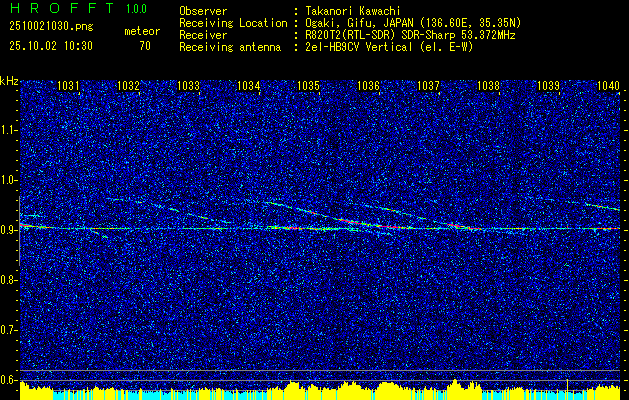This screenshot has height=400, width=629.
Task: Click time marker 1035
Action: point(308,85)
